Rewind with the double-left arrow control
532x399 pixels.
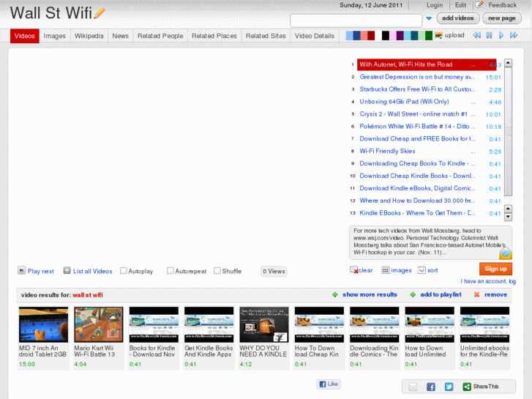pyautogui.click(x=477, y=35)
